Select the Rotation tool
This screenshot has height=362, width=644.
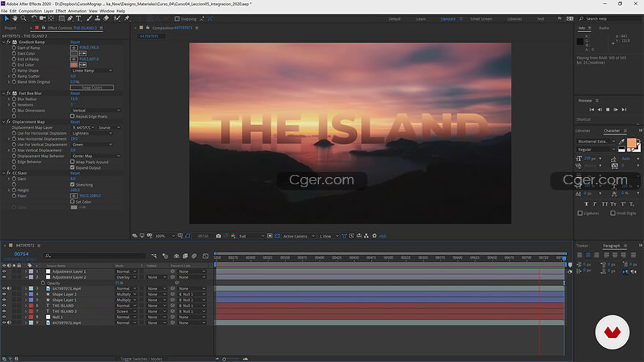coord(34,18)
